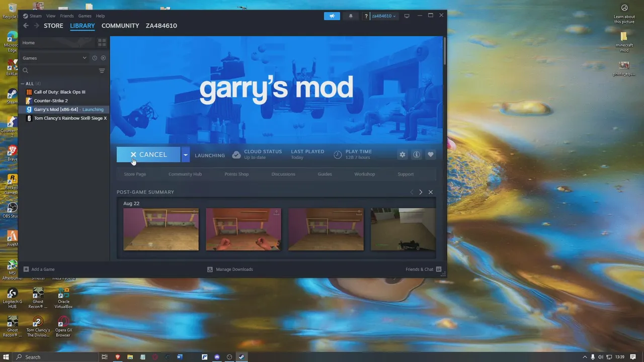
Task: Open the Workshop link
Action: 365,174
